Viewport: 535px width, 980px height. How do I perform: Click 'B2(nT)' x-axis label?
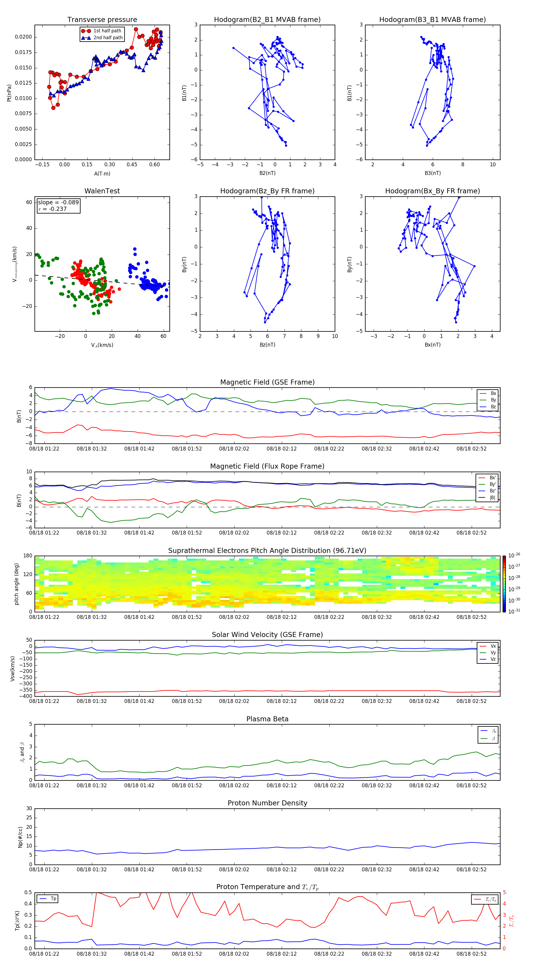[267, 173]
